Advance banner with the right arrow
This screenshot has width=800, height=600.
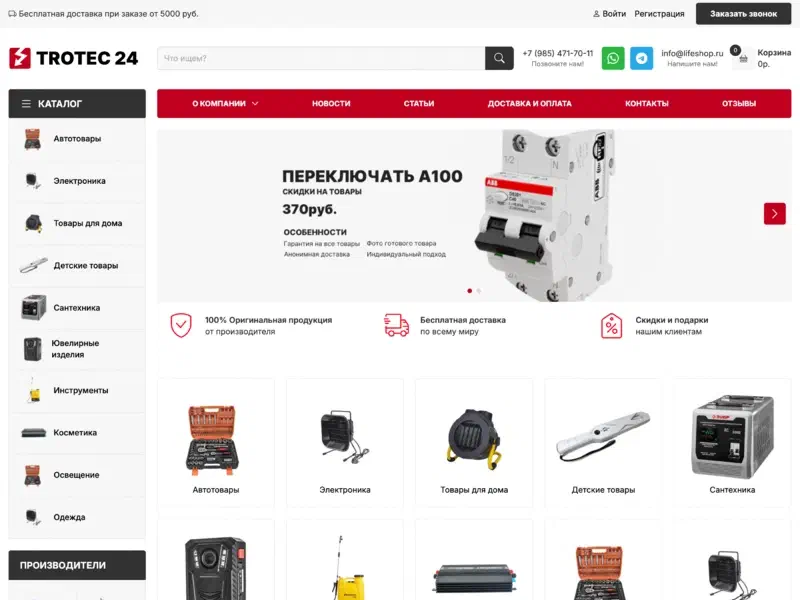774,214
